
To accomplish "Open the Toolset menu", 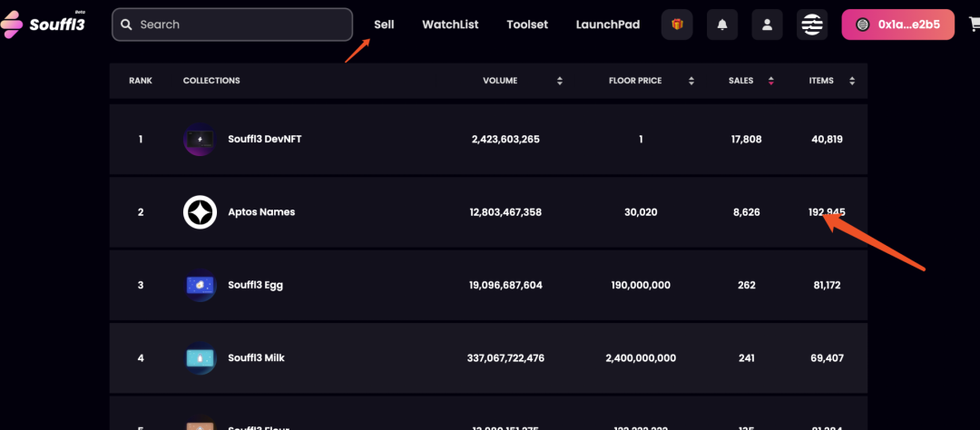I will pyautogui.click(x=527, y=24).
